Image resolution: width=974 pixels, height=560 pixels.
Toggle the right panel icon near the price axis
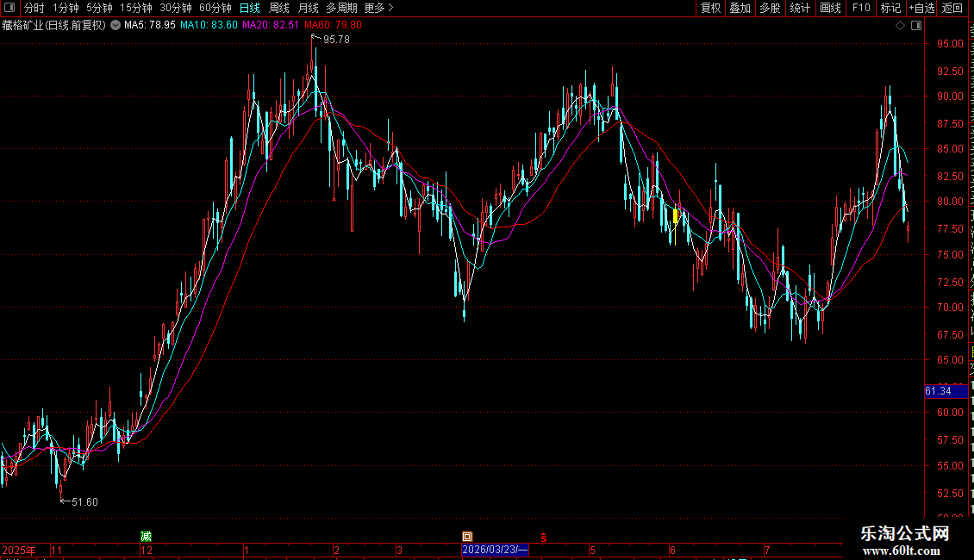pos(916,26)
